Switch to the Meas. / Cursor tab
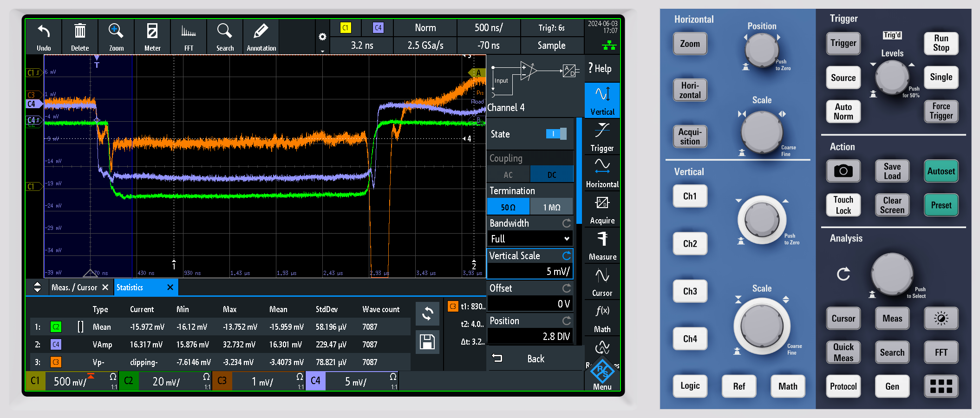The width and height of the screenshot is (980, 418). (x=74, y=287)
